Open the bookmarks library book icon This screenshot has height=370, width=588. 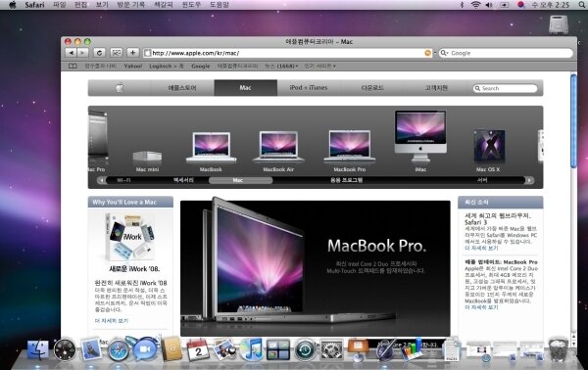point(73,66)
